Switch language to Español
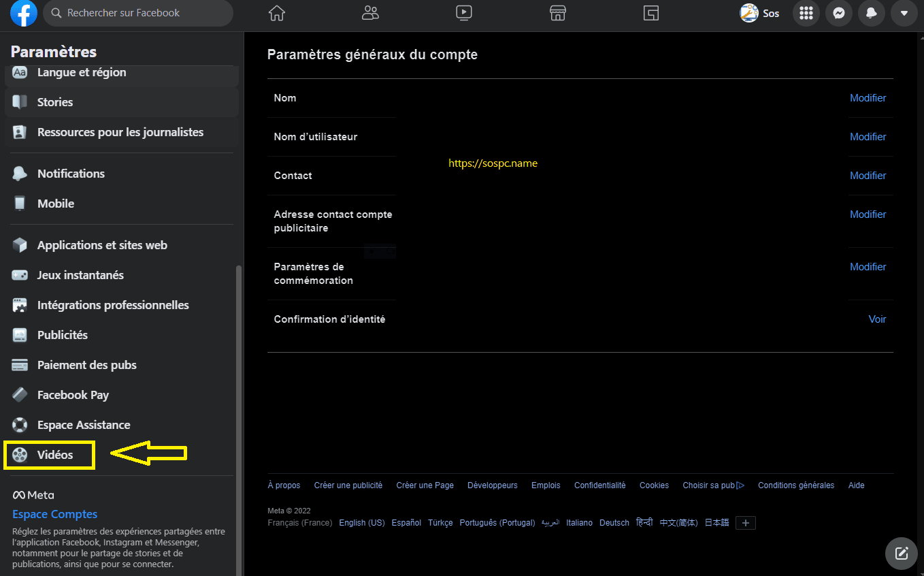This screenshot has height=576, width=924. 406,523
